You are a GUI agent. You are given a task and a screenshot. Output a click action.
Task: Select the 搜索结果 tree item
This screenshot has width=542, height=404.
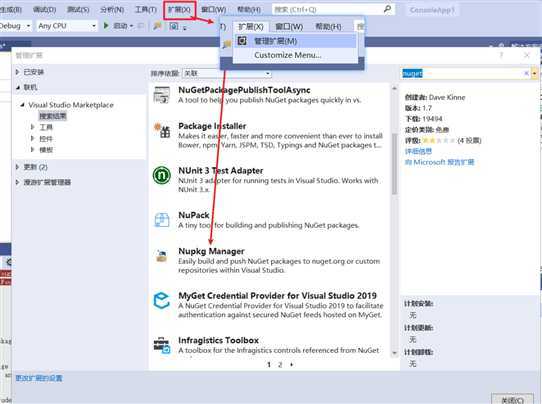pos(53,116)
